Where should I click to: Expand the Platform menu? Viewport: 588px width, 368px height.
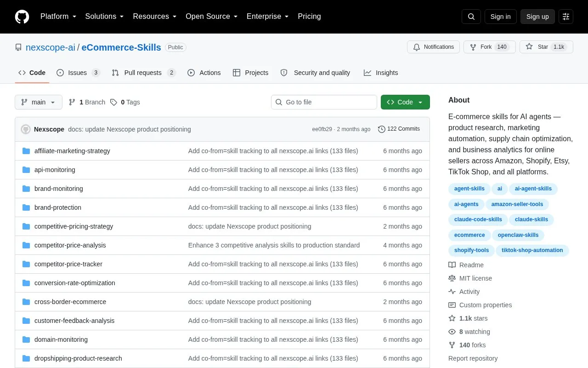(58, 17)
